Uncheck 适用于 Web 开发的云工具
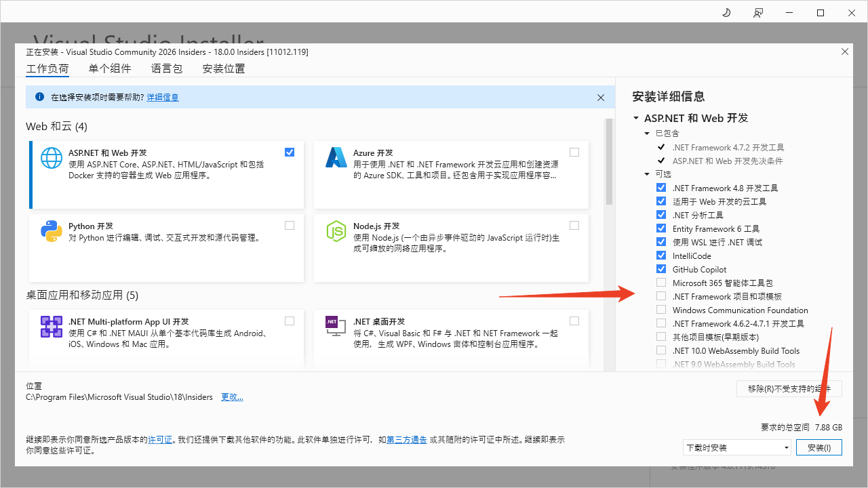The width and height of the screenshot is (868, 488). pos(661,201)
